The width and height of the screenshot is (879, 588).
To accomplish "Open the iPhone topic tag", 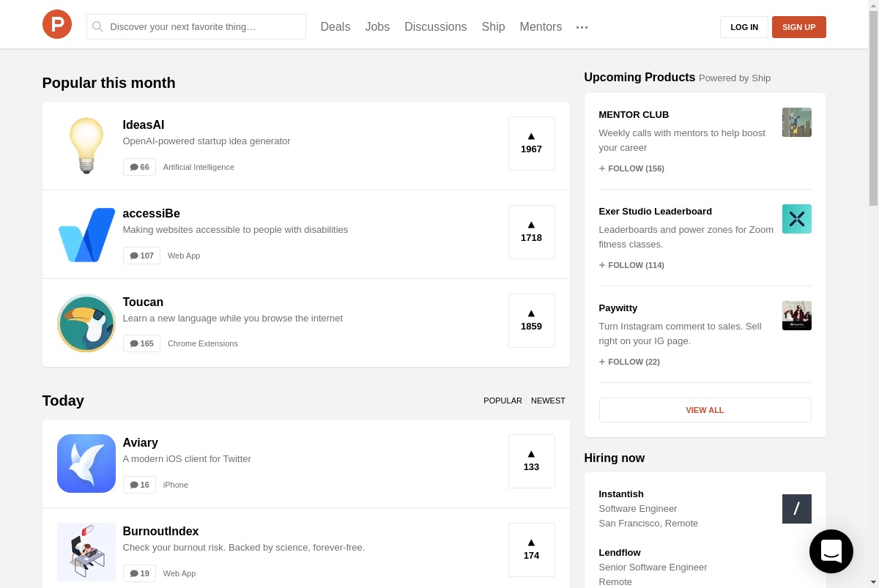I will pos(176,485).
